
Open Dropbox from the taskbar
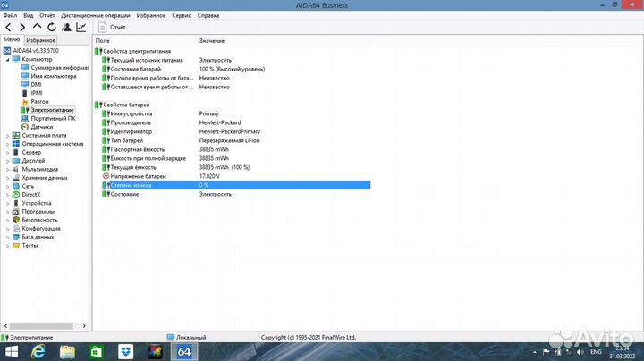(124, 351)
